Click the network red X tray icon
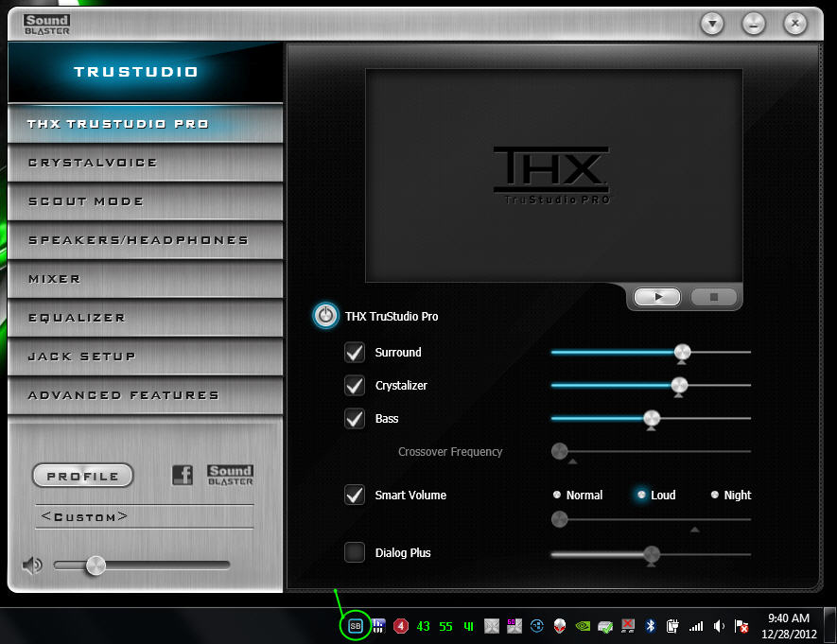This screenshot has height=644, width=837. tap(628, 626)
